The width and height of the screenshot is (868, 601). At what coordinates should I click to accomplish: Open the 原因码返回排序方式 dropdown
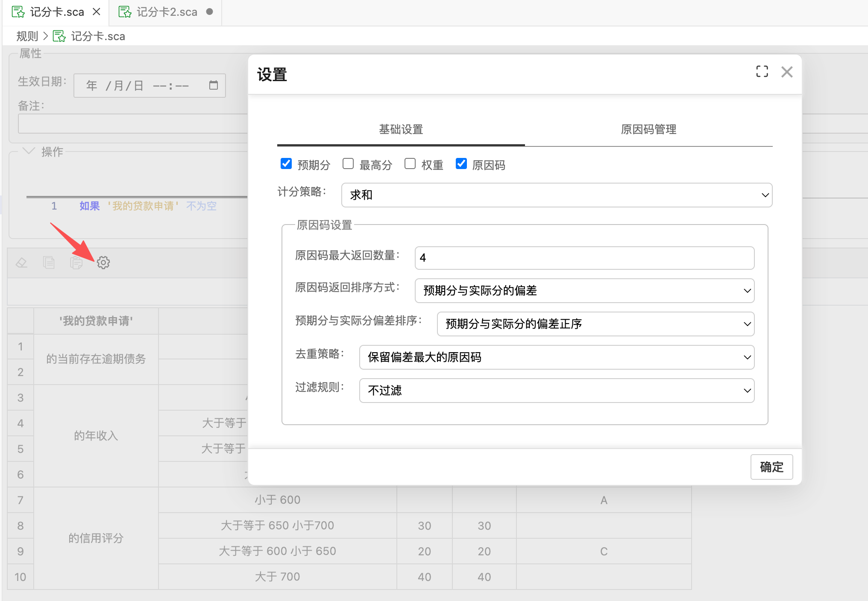click(584, 291)
